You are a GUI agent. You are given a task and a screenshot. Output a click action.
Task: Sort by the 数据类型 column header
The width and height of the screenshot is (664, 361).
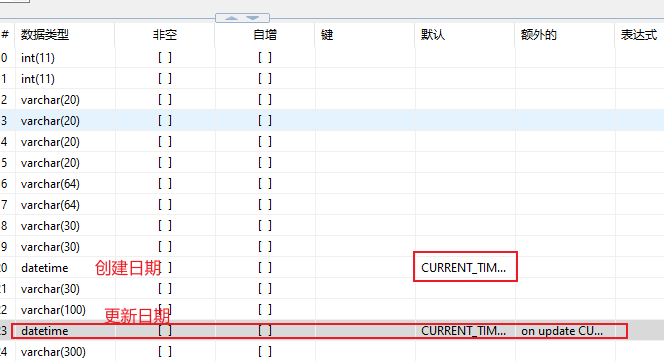tap(45, 35)
